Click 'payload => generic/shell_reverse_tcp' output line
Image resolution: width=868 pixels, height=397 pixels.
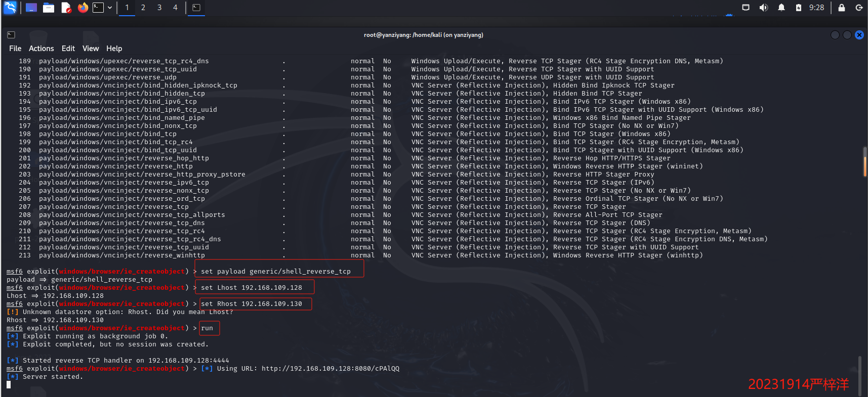(79, 280)
